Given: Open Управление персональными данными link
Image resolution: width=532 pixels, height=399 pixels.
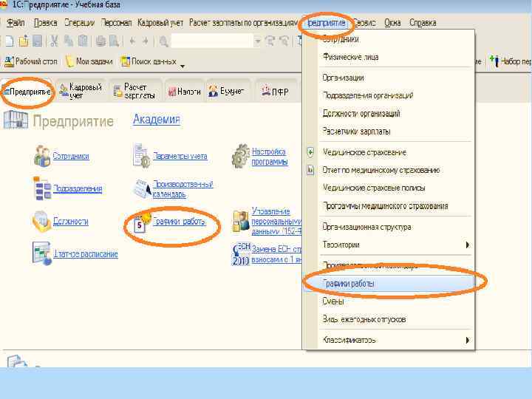Looking at the screenshot, I should (276, 221).
